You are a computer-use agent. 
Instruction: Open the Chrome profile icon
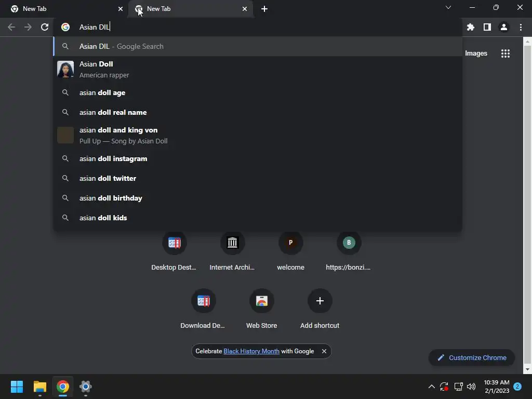(504, 27)
